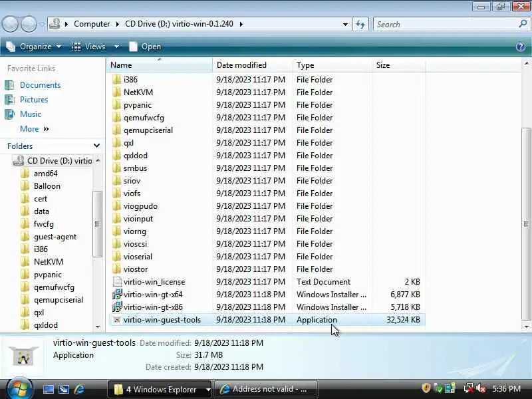Click the security shield tray icon
The height and width of the screenshot is (399, 532).
coord(426,388)
